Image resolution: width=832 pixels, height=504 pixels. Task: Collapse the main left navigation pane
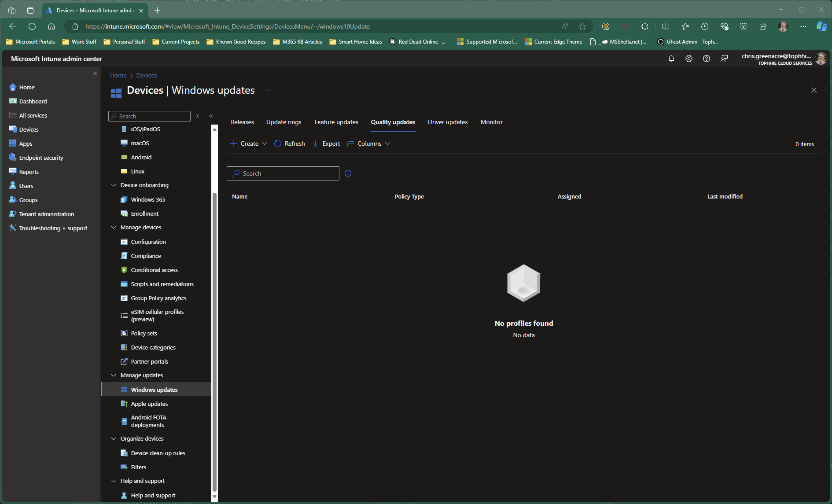[x=95, y=74]
